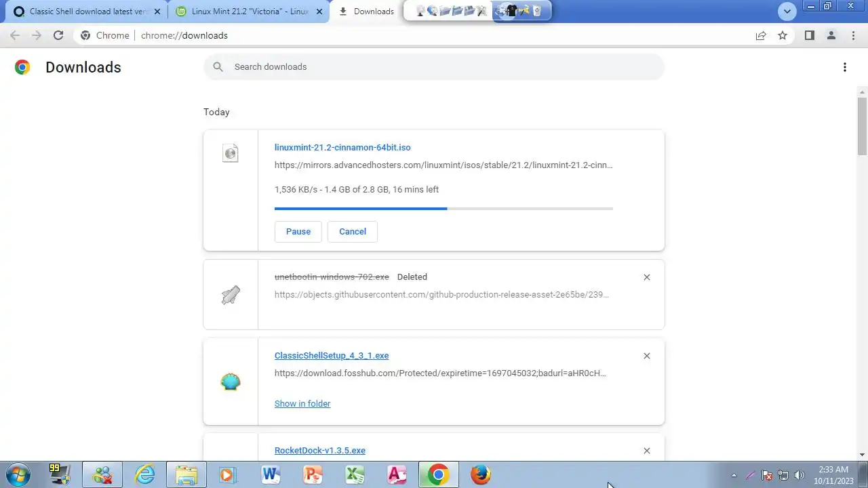This screenshot has height=488, width=868.
Task: Open the mirrors.advancedhosters.com source URL
Action: (443, 165)
